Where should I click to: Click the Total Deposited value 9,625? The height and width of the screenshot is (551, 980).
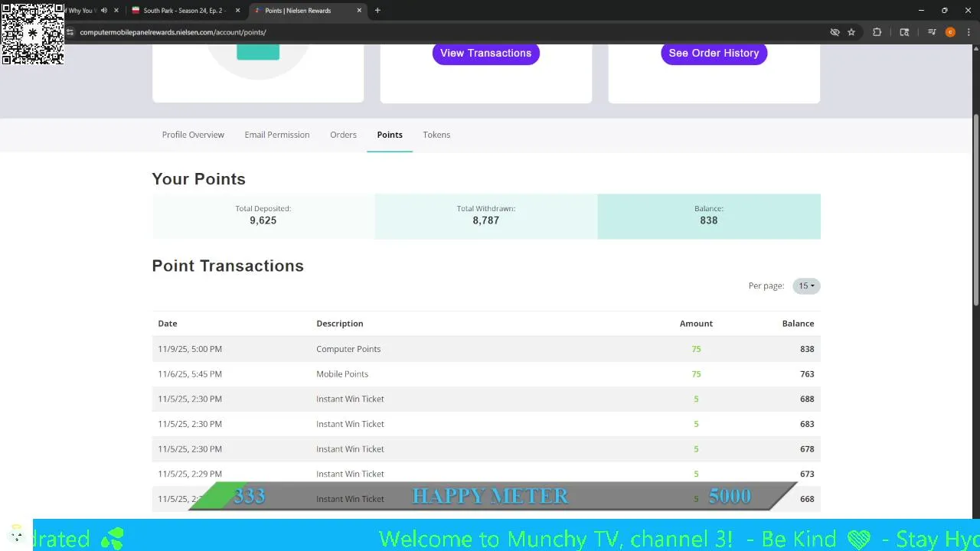pos(263,220)
